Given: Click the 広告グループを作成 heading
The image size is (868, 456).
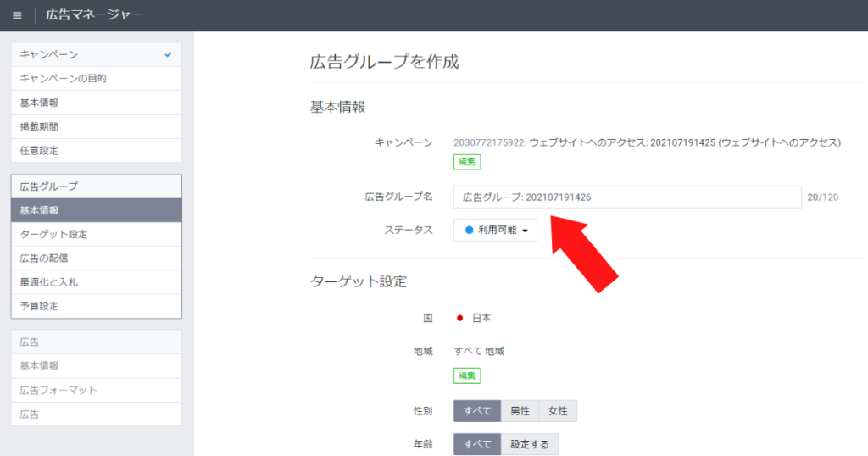Looking at the screenshot, I should tap(384, 61).
